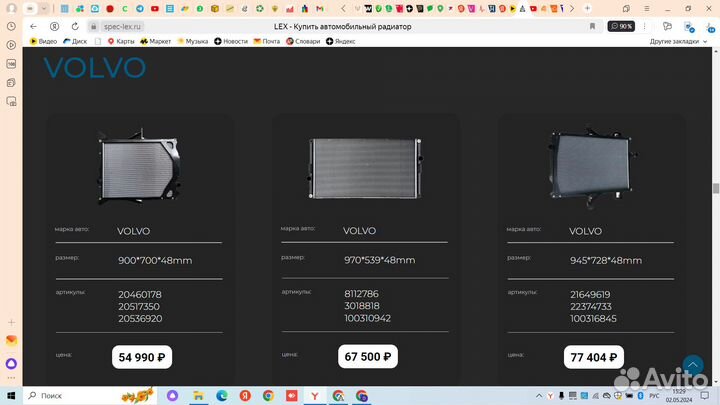Open the Alice purple icon on taskbar
The height and width of the screenshot is (405, 720).
172,396
